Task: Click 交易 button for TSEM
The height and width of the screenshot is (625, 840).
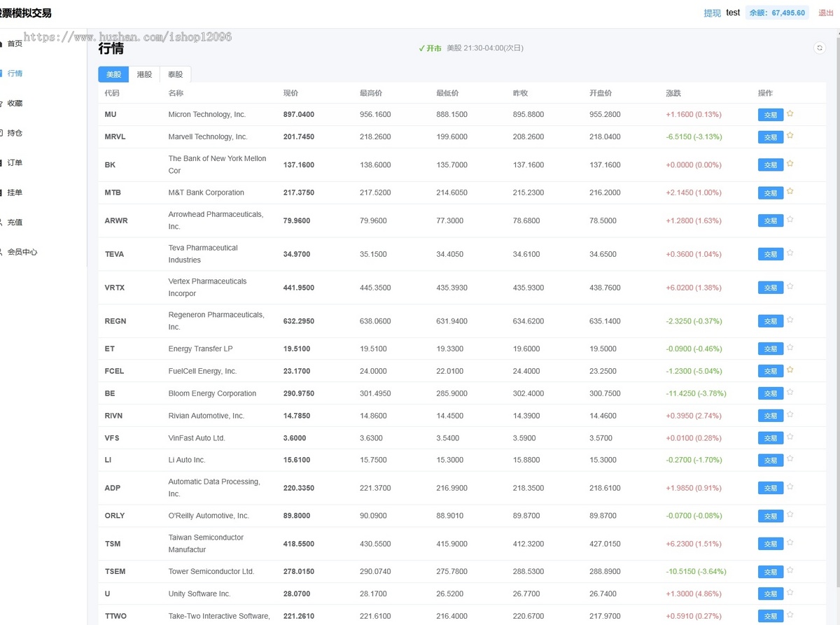Action: pyautogui.click(x=771, y=572)
